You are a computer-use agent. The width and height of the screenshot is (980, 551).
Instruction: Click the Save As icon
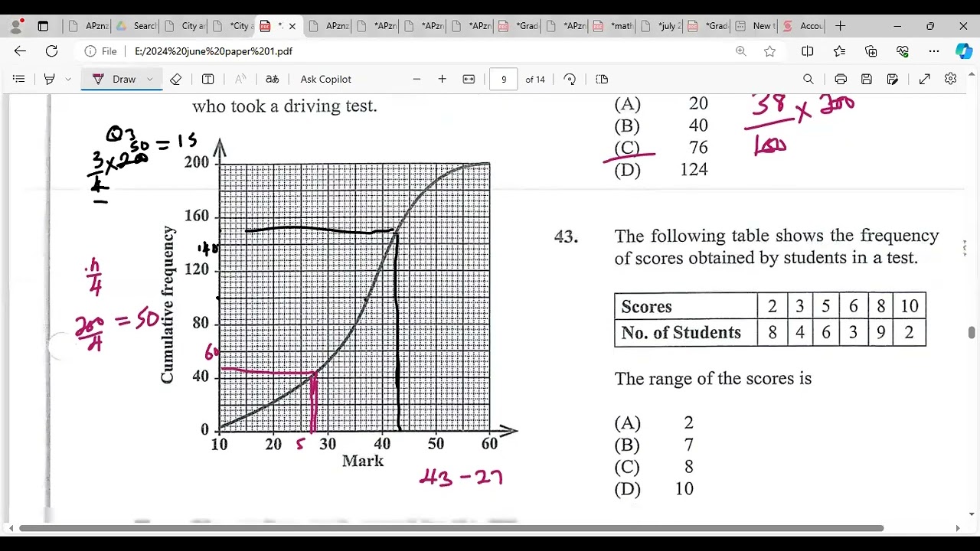pos(893,79)
